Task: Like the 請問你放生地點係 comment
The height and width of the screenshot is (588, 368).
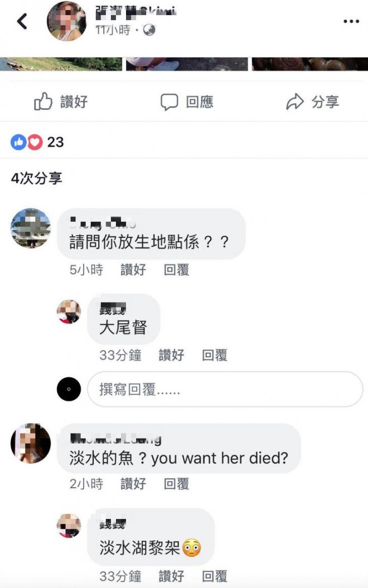Action: pos(133,270)
